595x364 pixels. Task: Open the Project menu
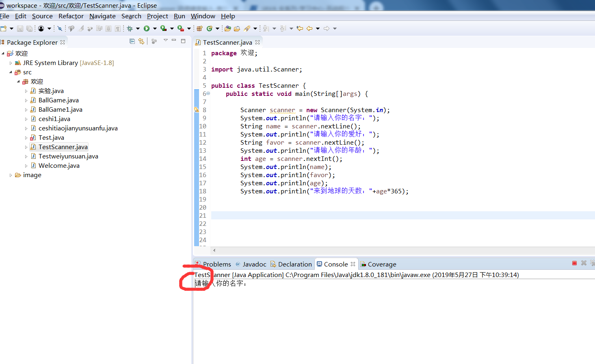click(x=158, y=16)
